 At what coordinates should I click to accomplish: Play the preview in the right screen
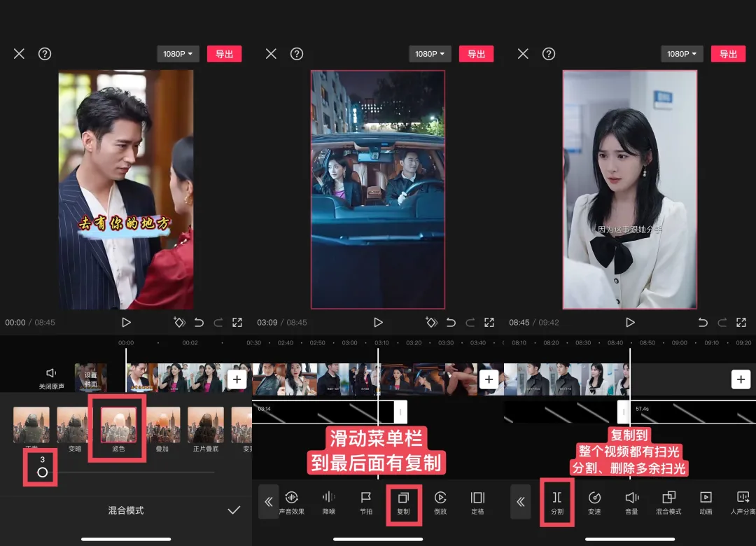(630, 322)
